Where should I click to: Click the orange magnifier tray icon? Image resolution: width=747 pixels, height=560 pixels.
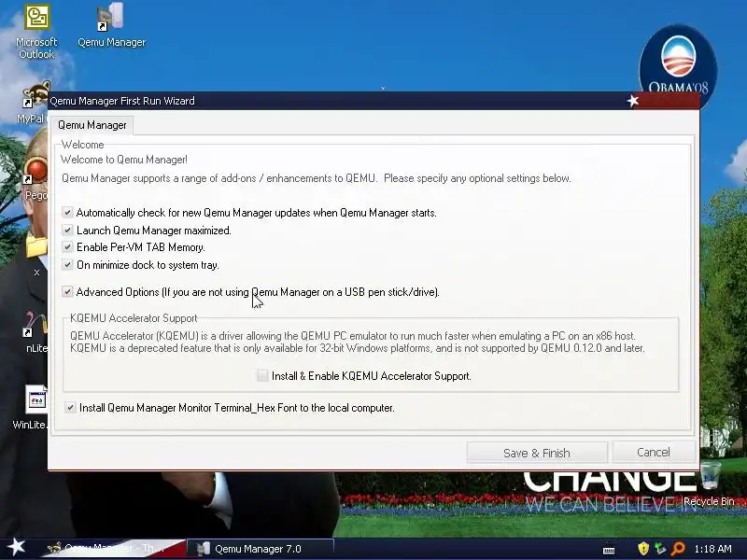pos(678,549)
